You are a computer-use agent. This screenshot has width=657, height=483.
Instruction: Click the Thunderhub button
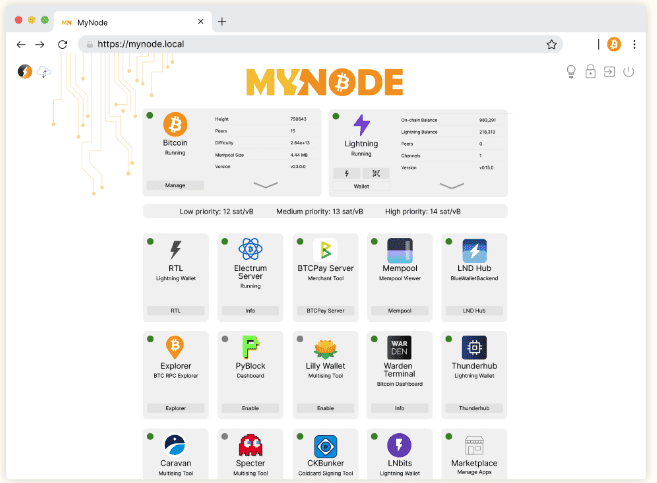point(474,408)
